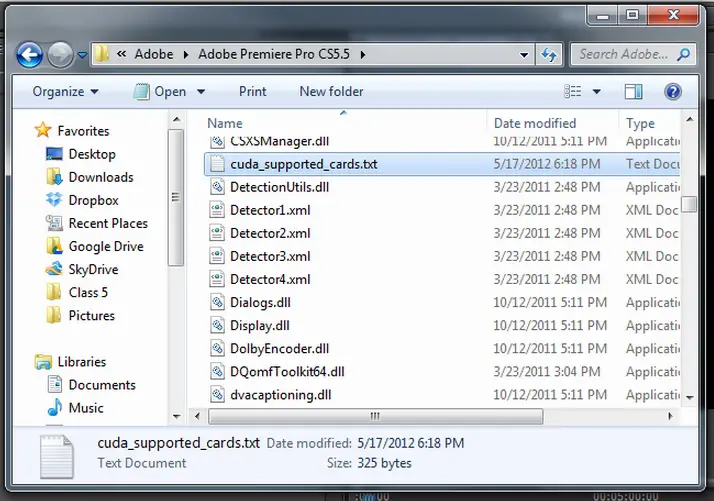Open the Class 5 folder shortcut

[x=88, y=292]
